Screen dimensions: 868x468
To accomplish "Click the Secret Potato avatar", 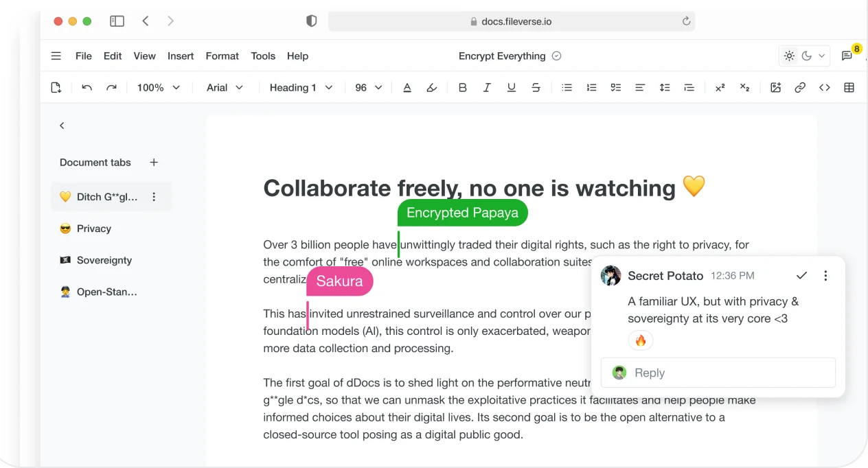I will (x=610, y=276).
